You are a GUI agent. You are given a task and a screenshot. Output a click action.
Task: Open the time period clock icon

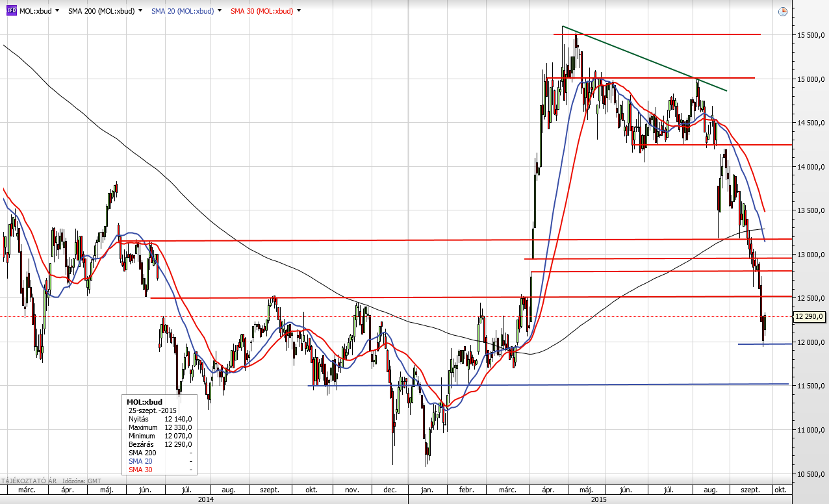click(x=783, y=11)
